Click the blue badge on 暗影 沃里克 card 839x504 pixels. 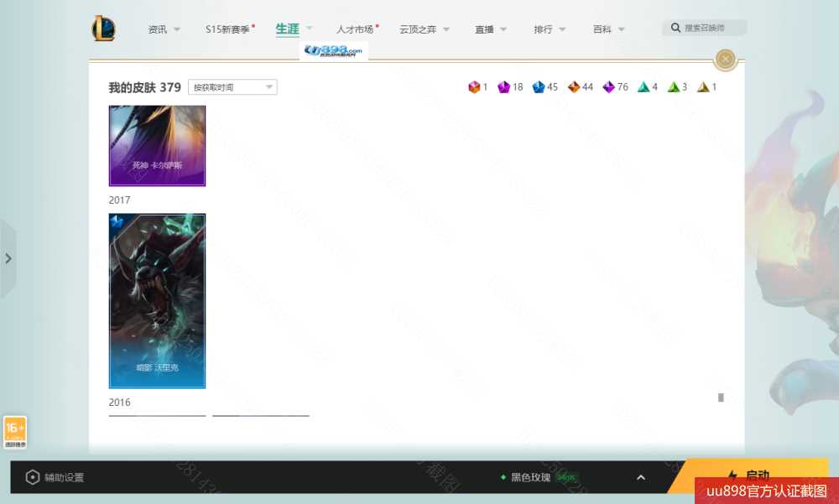(x=116, y=221)
